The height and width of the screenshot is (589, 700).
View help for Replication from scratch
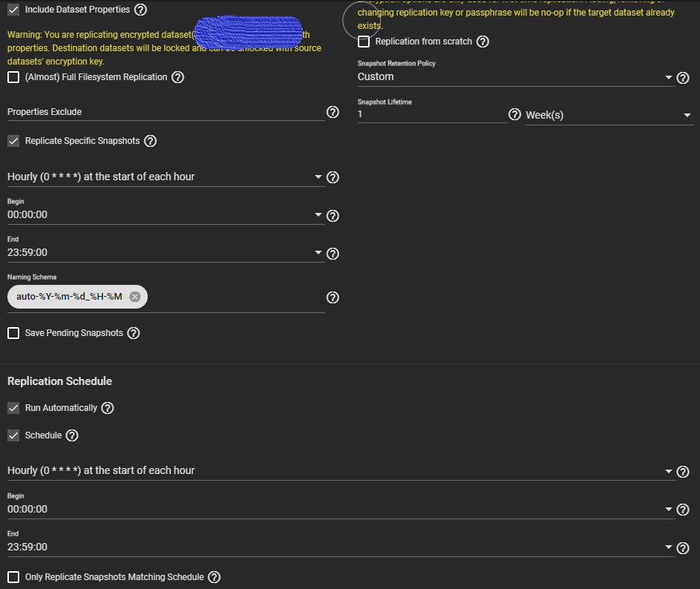click(x=483, y=42)
